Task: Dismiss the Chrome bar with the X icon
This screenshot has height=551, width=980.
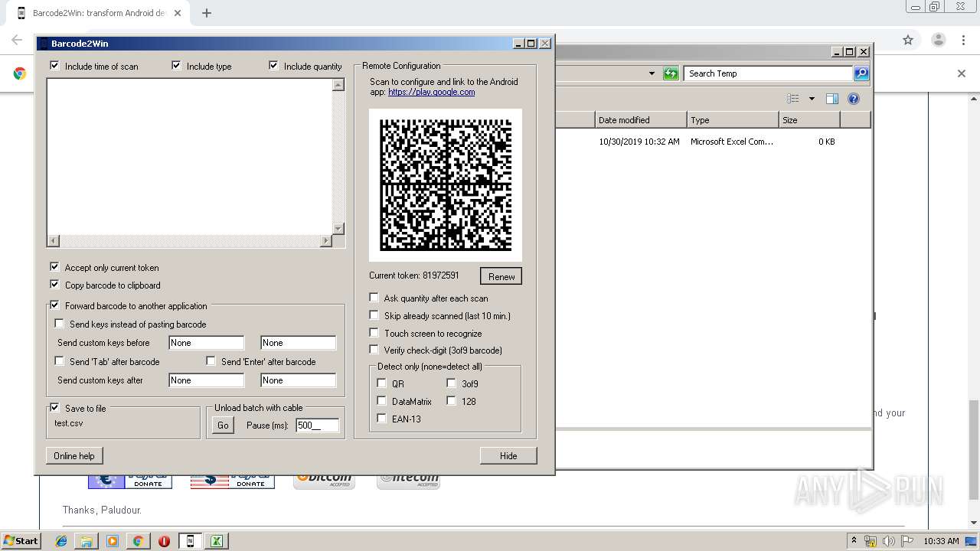Action: point(962,73)
